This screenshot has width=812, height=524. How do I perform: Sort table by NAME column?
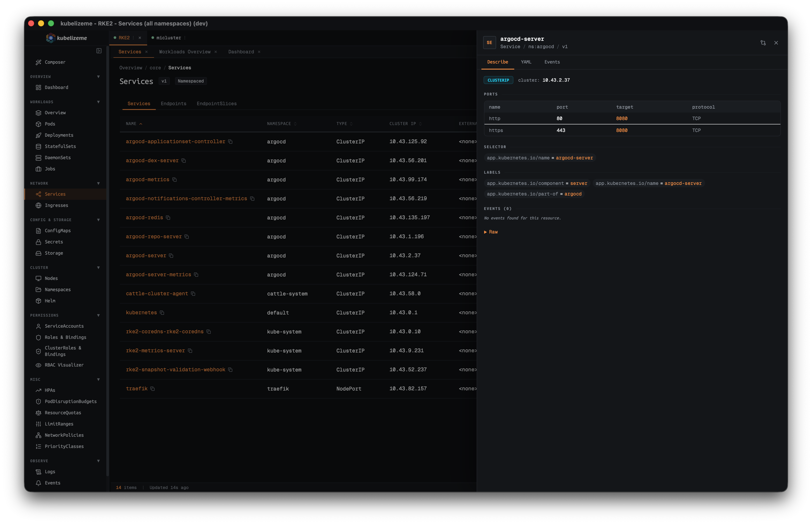(x=134, y=124)
